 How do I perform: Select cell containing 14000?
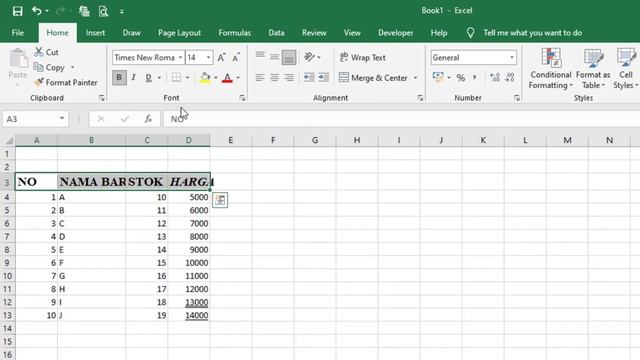coord(189,316)
